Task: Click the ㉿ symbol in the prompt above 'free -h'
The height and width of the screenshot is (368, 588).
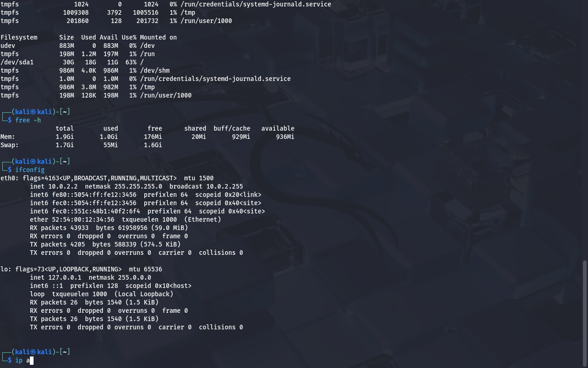Action: pyautogui.click(x=33, y=112)
